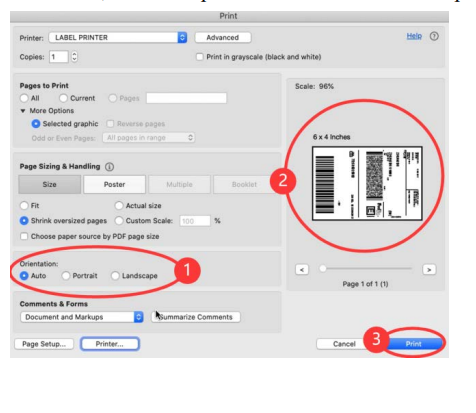The image size is (476, 413).
Task: Open Page Sizing & Handling info icon
Action: point(109,167)
